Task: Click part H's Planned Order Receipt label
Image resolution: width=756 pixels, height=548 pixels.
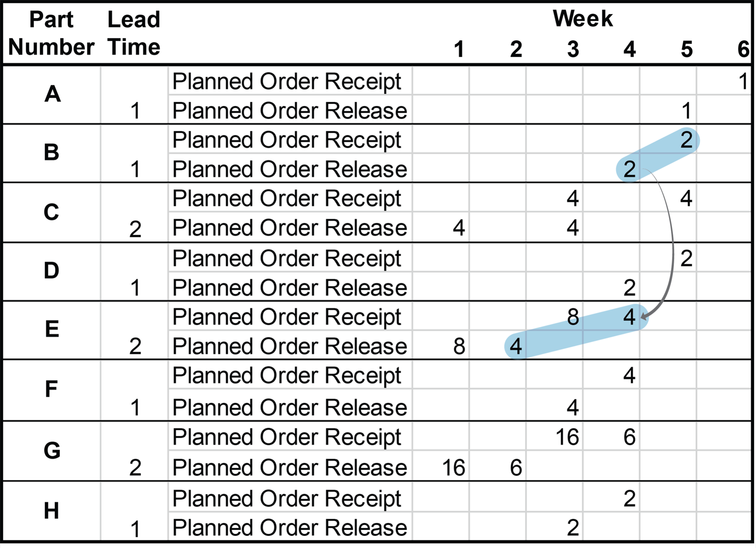Action: tap(286, 499)
